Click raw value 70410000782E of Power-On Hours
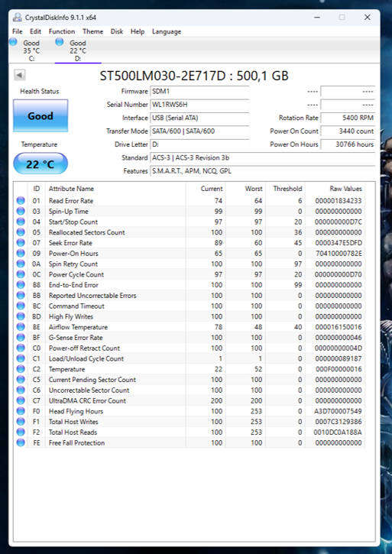Viewport: 392px width, 554px height. pos(339,254)
